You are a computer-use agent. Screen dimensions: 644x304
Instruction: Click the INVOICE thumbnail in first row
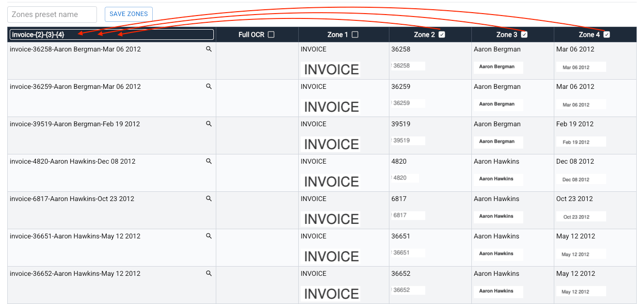click(x=331, y=69)
